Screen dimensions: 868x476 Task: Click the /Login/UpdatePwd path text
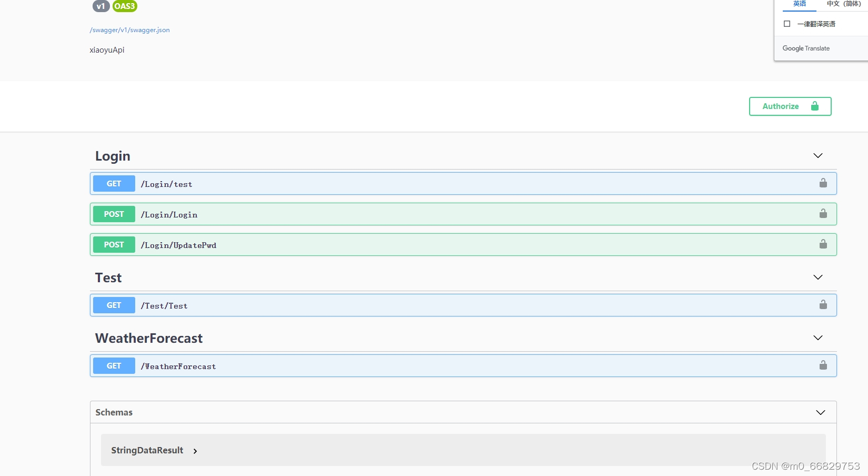[179, 245]
